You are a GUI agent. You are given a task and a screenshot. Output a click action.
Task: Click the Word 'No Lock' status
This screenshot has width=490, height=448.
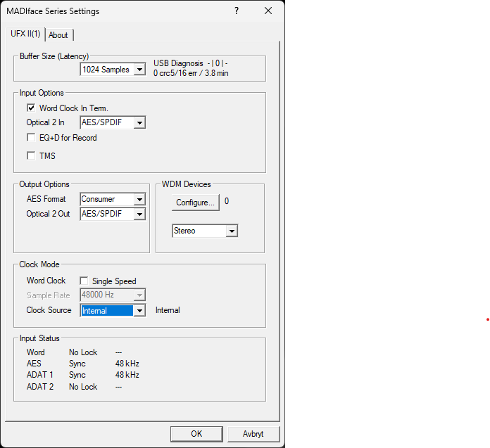point(83,352)
